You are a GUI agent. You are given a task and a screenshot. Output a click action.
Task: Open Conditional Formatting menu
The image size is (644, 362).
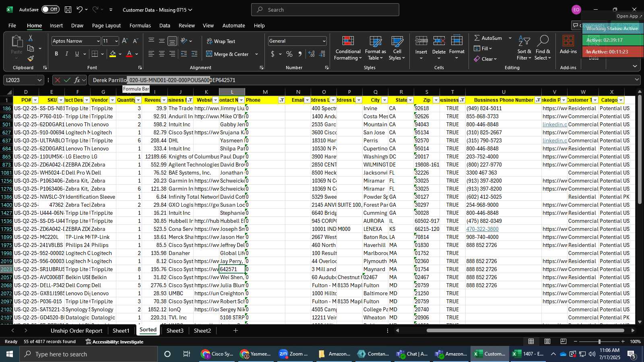click(348, 48)
